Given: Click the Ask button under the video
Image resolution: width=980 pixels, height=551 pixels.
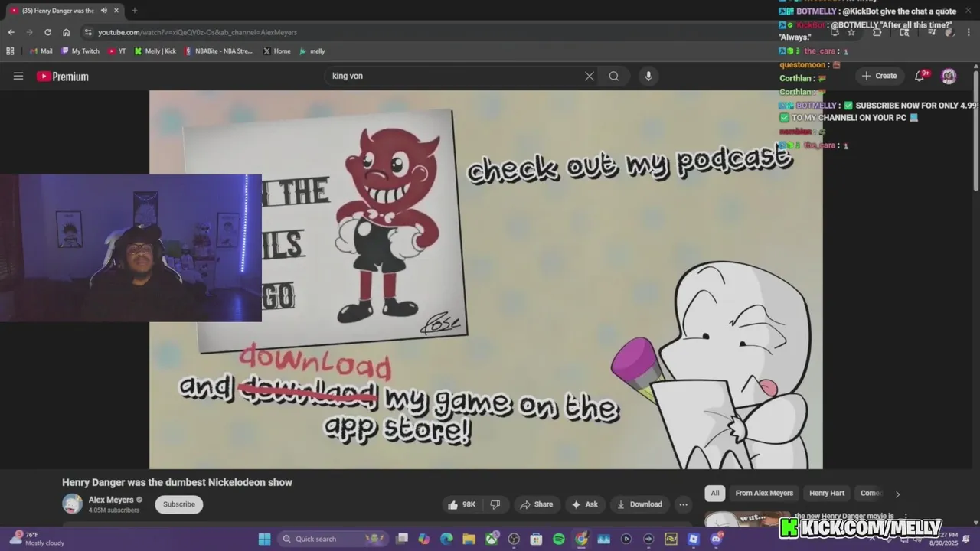Looking at the screenshot, I should point(584,504).
